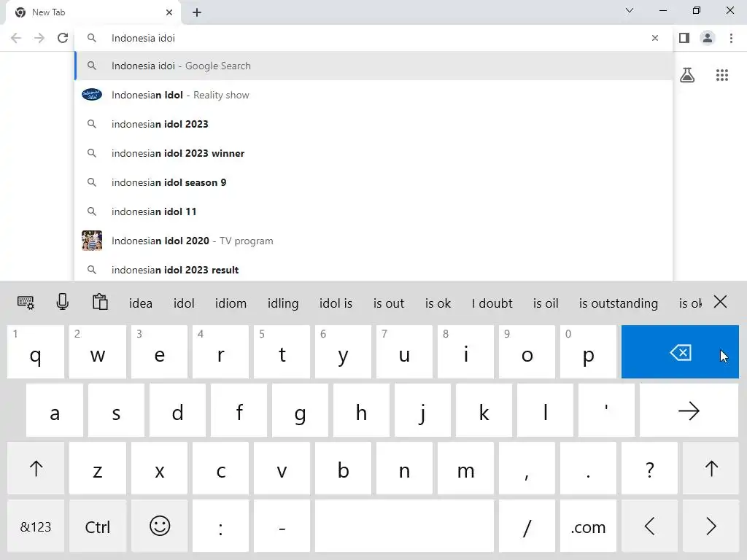Image resolution: width=747 pixels, height=560 pixels.
Task: Choose 'indonesian idol 11' suggestion
Action: (x=374, y=211)
